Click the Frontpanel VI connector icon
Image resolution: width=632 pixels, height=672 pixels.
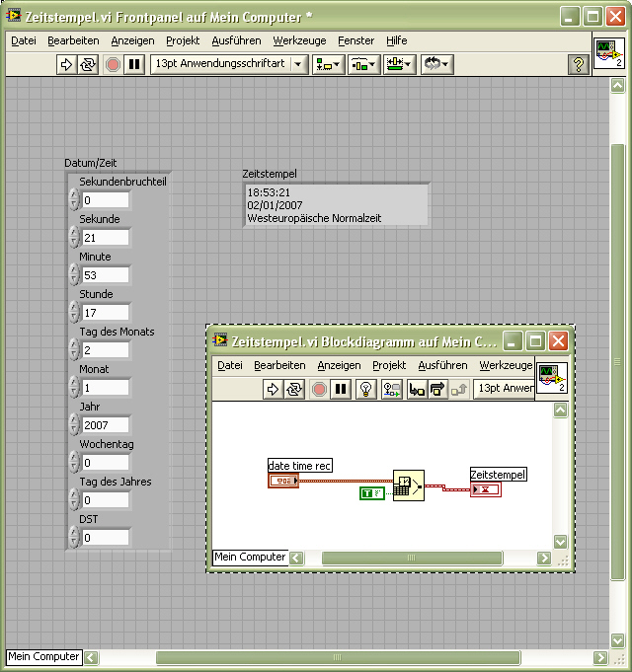coord(609,53)
